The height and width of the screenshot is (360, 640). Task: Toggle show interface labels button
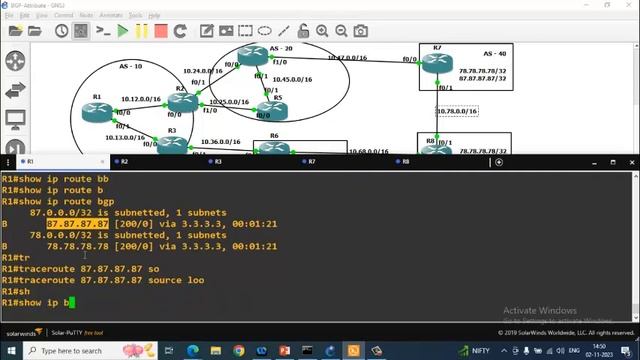tap(81, 31)
